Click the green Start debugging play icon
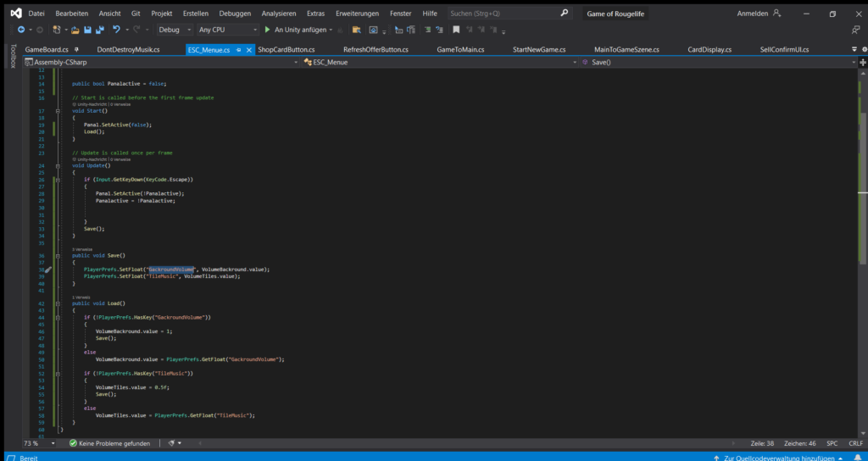 click(267, 30)
